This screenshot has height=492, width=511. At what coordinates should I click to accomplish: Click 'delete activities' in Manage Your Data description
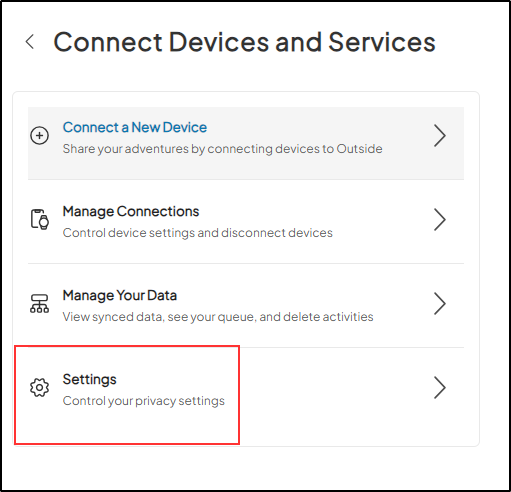click(328, 317)
